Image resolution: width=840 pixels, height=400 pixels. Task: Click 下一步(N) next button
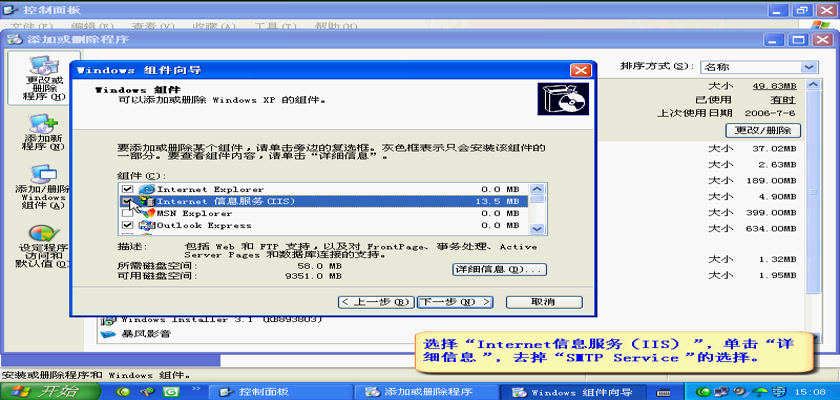point(454,302)
